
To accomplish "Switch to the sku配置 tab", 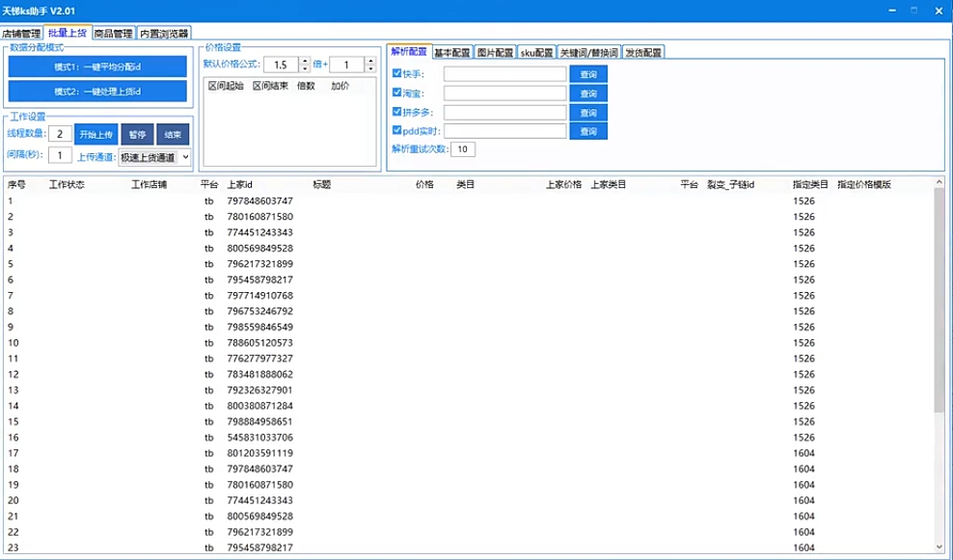I will pos(536,53).
